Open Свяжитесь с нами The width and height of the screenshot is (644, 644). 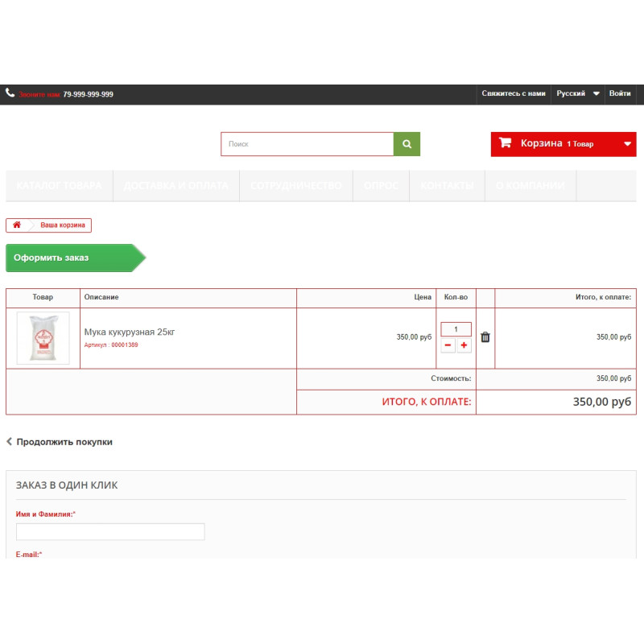coord(513,93)
